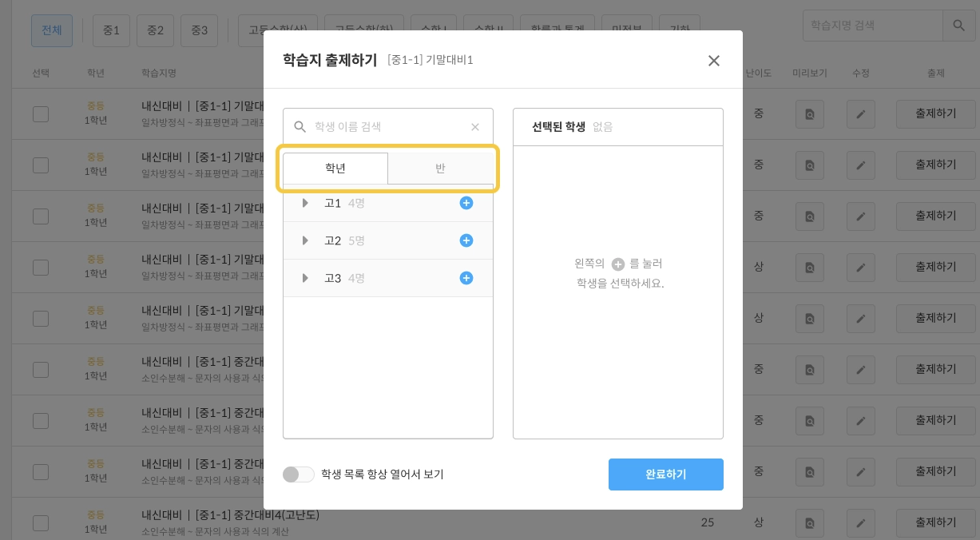Clear the student name search field
The image size is (980, 540).
475,127
